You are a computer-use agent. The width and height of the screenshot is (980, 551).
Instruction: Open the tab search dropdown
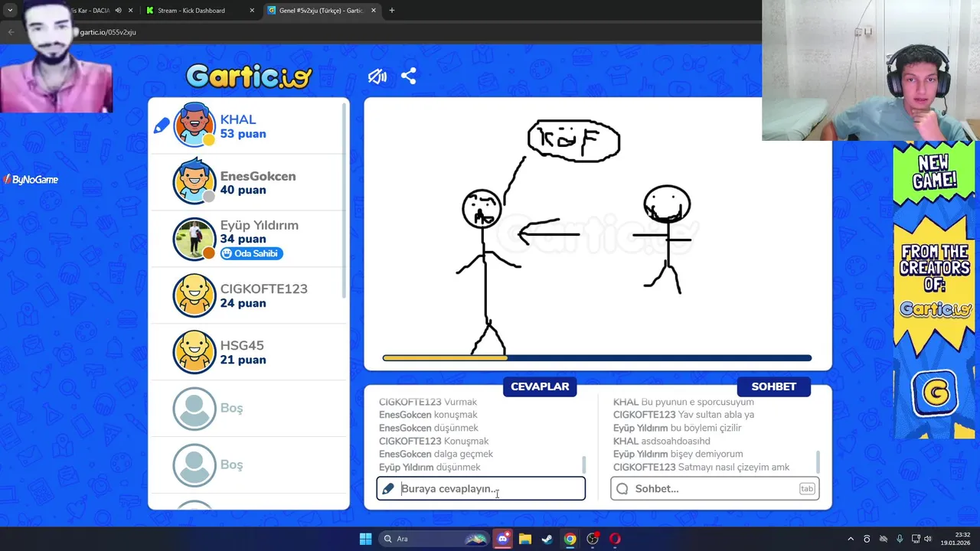(10, 11)
